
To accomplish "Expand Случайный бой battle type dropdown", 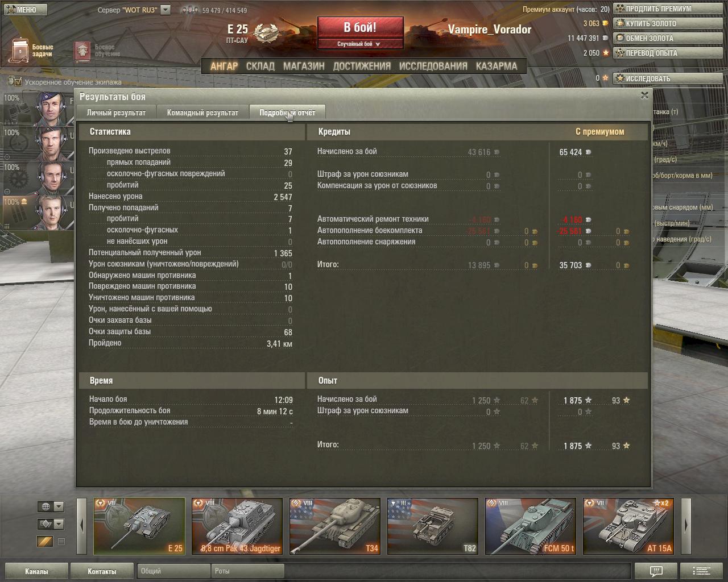I will coord(360,44).
